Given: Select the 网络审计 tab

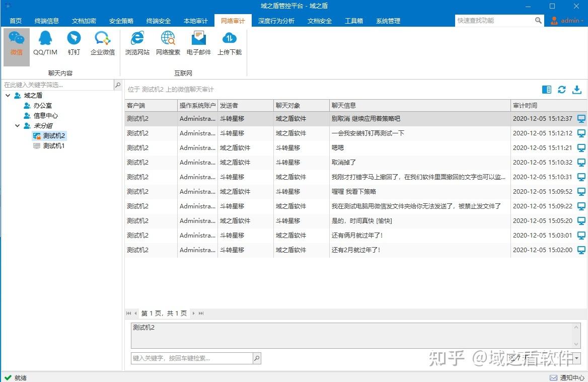Looking at the screenshot, I should [233, 21].
